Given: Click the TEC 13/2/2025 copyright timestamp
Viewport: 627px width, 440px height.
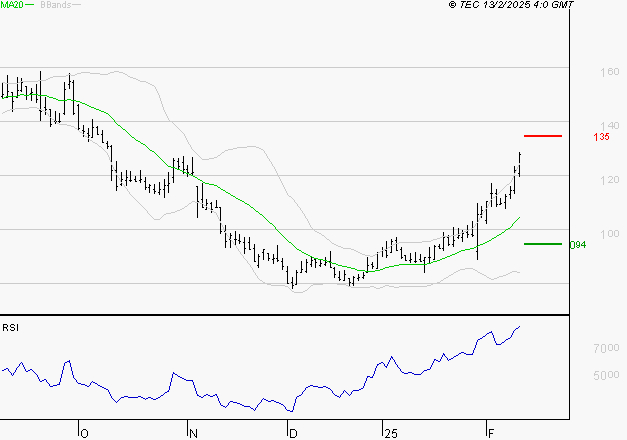Looking at the screenshot, I should 511,5.
